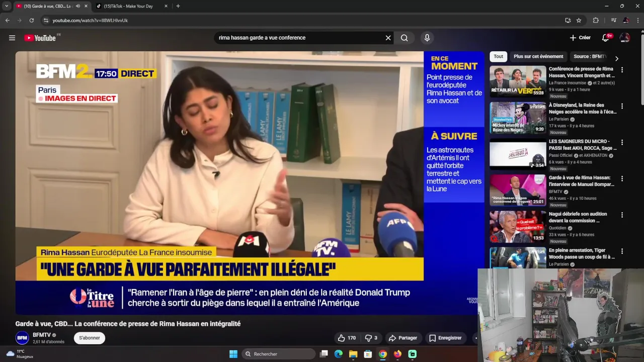Viewport: 644px width, 362px height.
Task: Open YouTube notifications bell
Action: point(606,38)
